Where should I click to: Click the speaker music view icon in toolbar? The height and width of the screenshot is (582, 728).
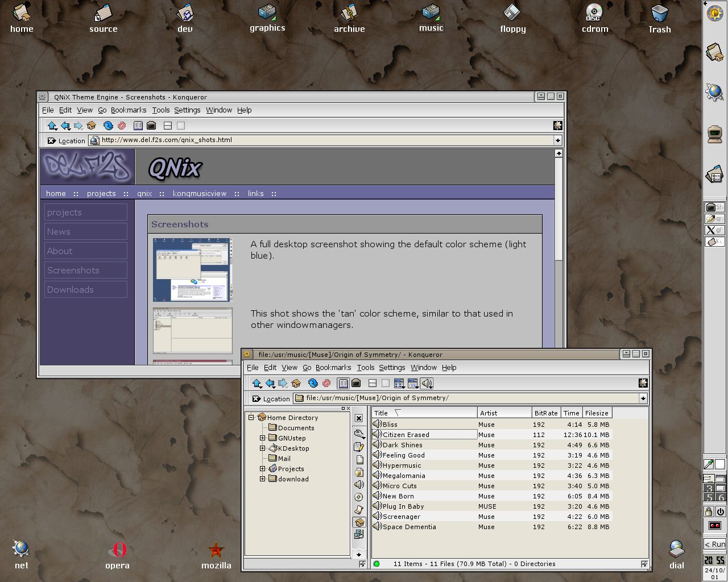tap(427, 383)
